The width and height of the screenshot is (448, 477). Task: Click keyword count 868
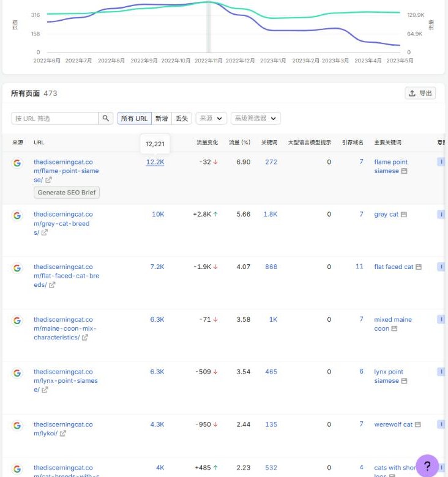click(x=271, y=267)
